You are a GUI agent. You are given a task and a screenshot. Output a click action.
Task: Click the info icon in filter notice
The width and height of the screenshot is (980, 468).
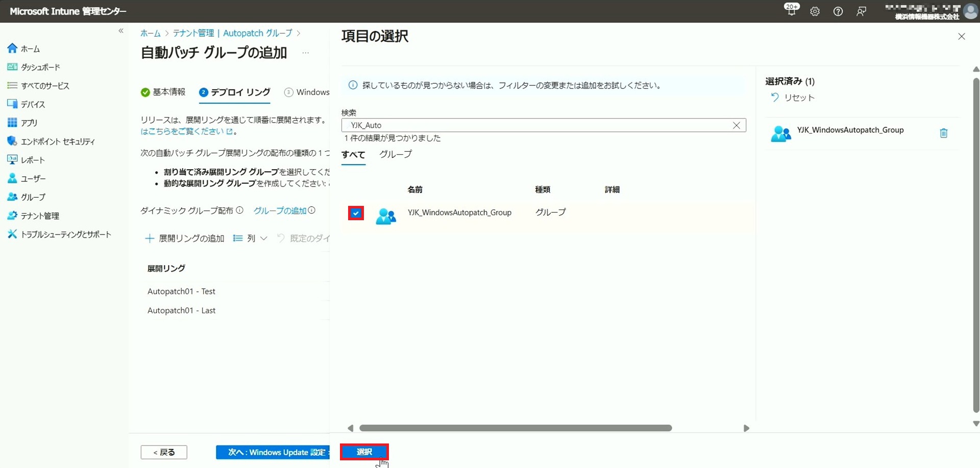tap(353, 85)
